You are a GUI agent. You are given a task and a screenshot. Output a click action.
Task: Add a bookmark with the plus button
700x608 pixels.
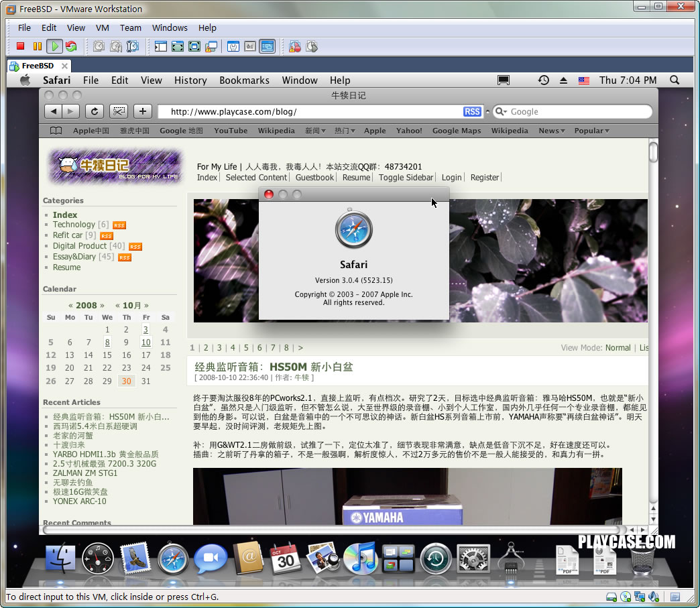(142, 111)
